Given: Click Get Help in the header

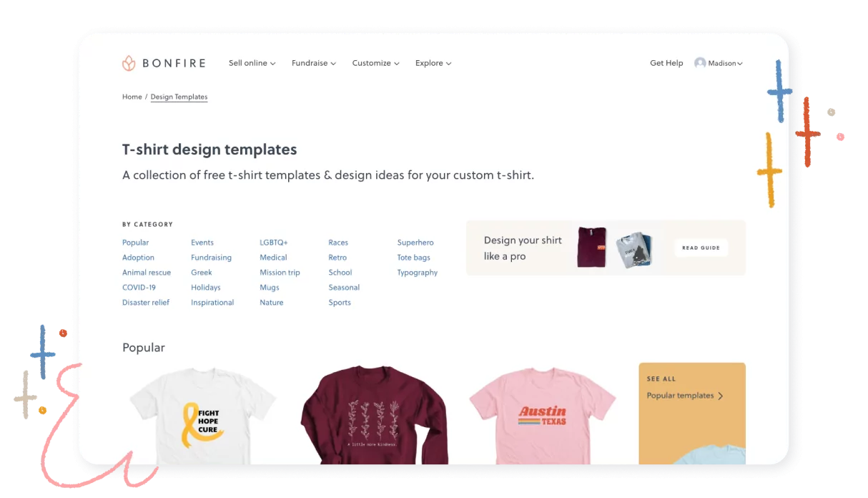Looking at the screenshot, I should 666,63.
